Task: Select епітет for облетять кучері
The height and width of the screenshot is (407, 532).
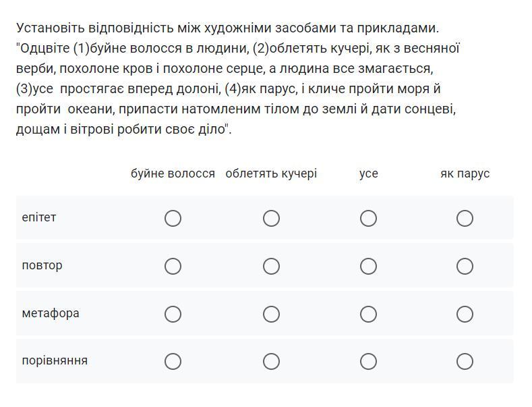Action: (x=271, y=218)
